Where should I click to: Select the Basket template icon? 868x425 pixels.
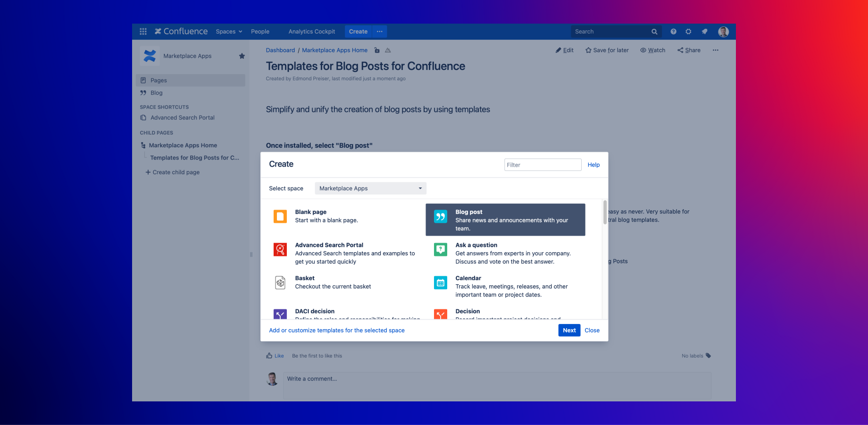pos(280,282)
